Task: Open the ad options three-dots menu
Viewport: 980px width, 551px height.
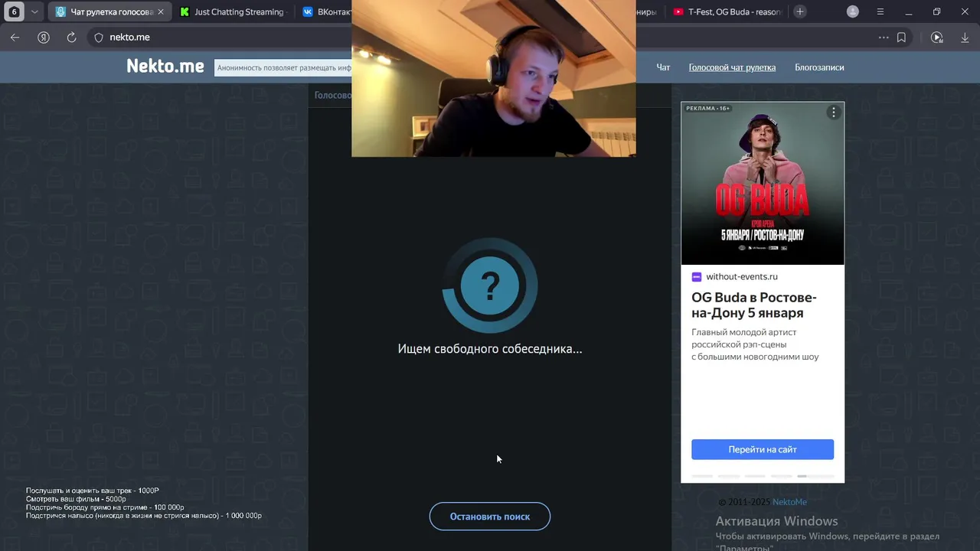Action: [x=834, y=112]
